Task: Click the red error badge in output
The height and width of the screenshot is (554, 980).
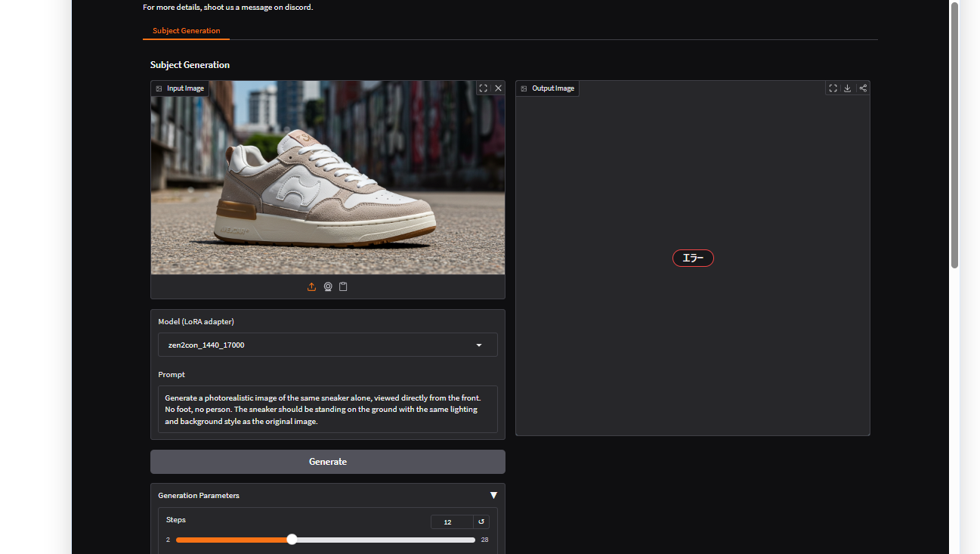Action: click(693, 258)
